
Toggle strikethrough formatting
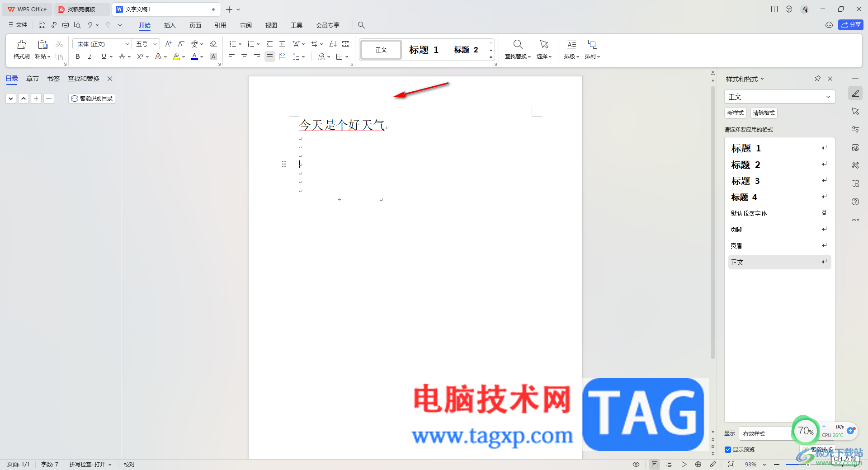122,56
